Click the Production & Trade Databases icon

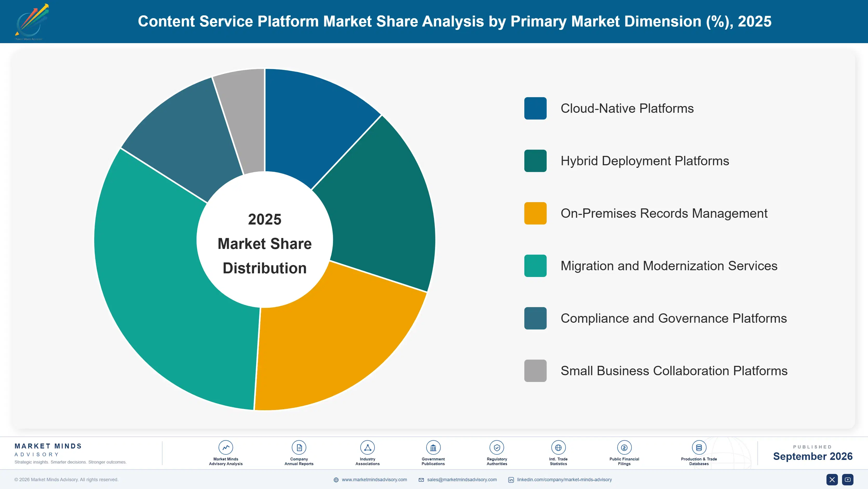pos(699,447)
